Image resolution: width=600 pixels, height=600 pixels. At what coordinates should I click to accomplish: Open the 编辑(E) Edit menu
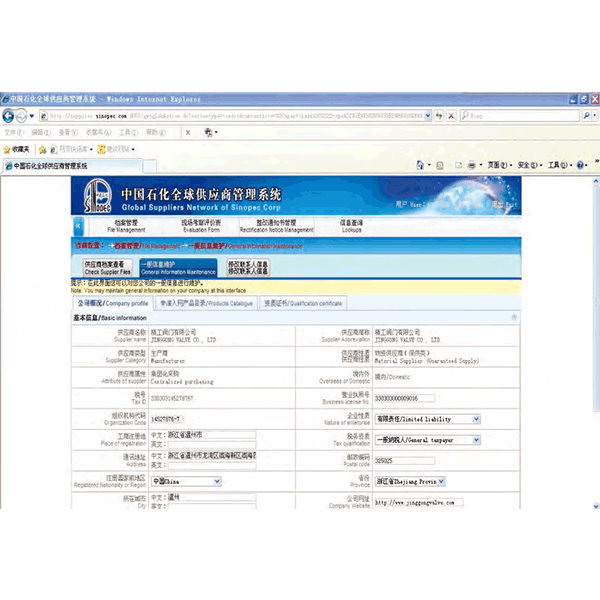(41, 132)
